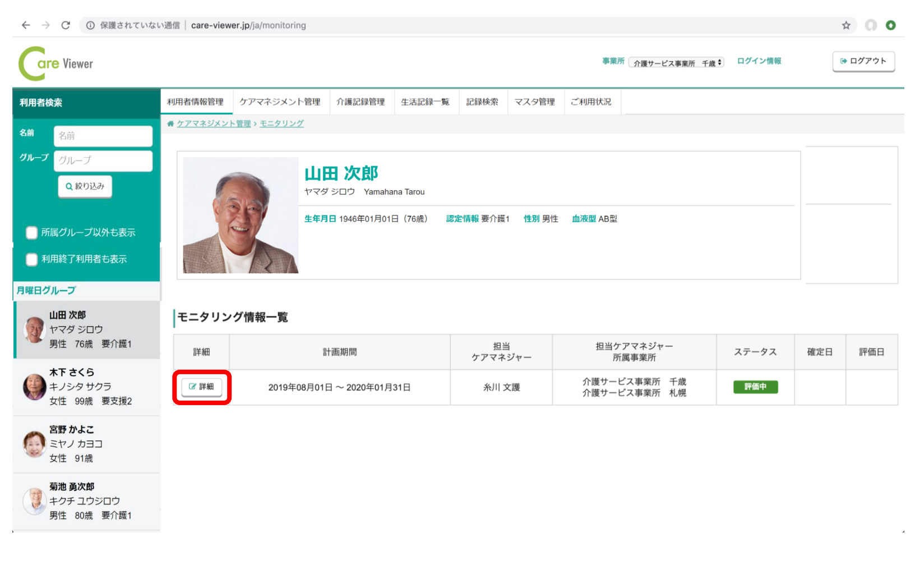Screen dimensions: 924x588
Task: Open the 事業所 office selection dropdown
Action: click(x=676, y=63)
